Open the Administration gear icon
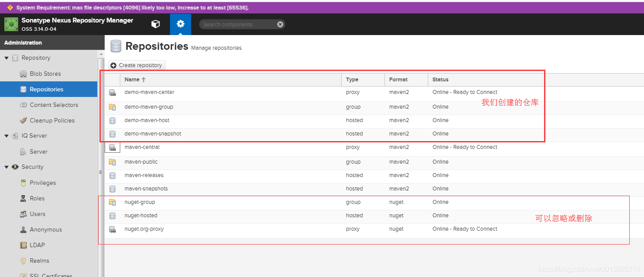 (180, 24)
